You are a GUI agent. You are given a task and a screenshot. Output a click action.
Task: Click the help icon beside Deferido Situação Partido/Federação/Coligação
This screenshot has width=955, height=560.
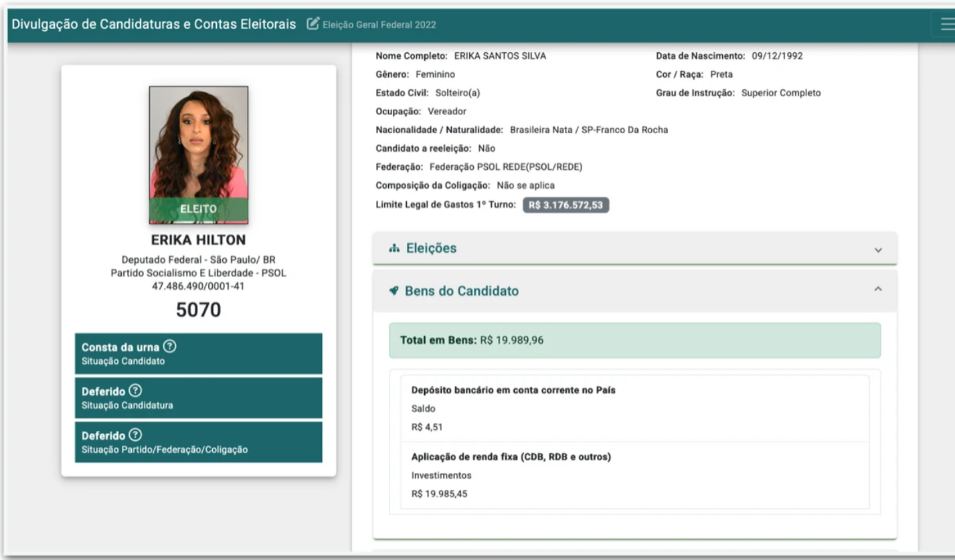pos(135,435)
